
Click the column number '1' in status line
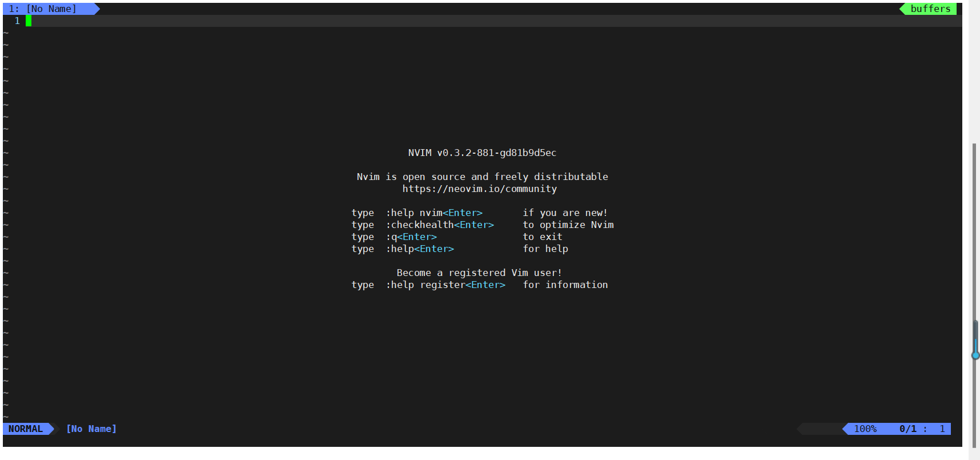942,429
